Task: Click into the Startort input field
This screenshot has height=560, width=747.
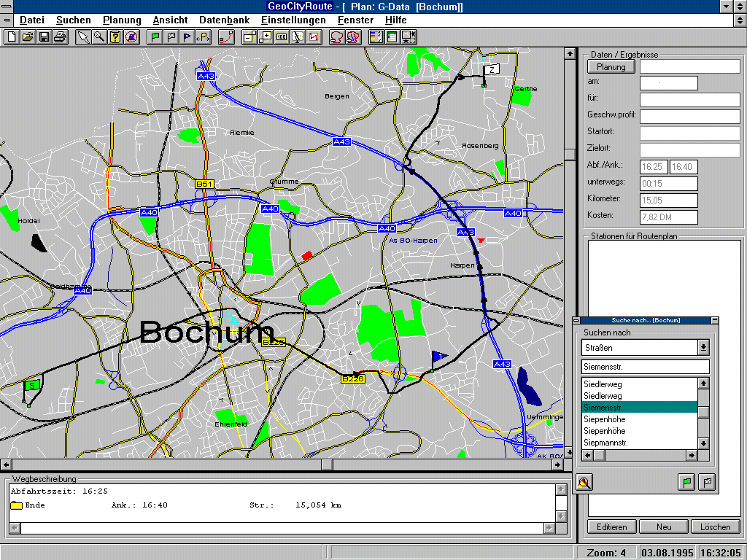Action: 689,133
